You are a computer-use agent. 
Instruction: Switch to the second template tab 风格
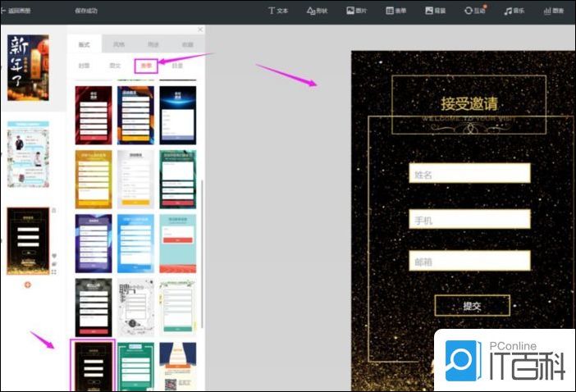tap(119, 44)
